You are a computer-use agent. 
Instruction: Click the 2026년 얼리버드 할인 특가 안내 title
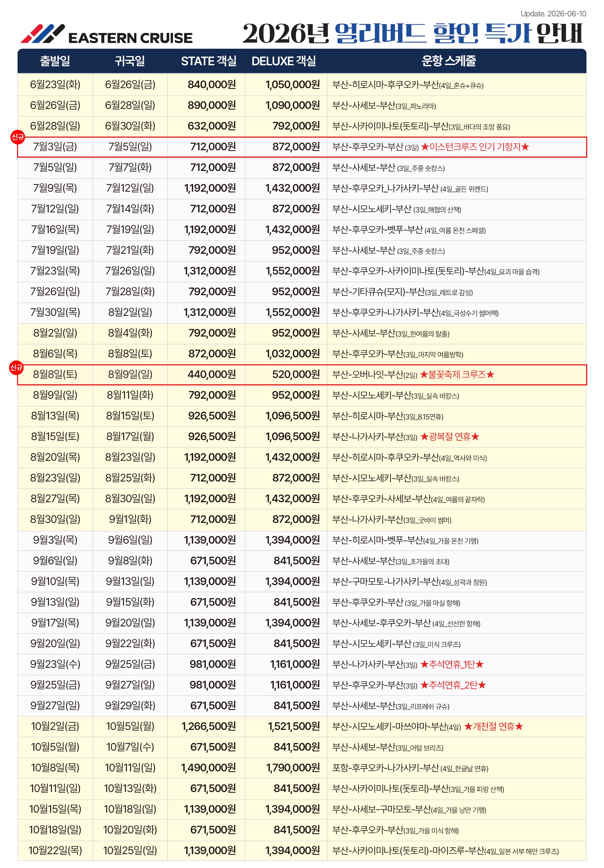point(413,33)
